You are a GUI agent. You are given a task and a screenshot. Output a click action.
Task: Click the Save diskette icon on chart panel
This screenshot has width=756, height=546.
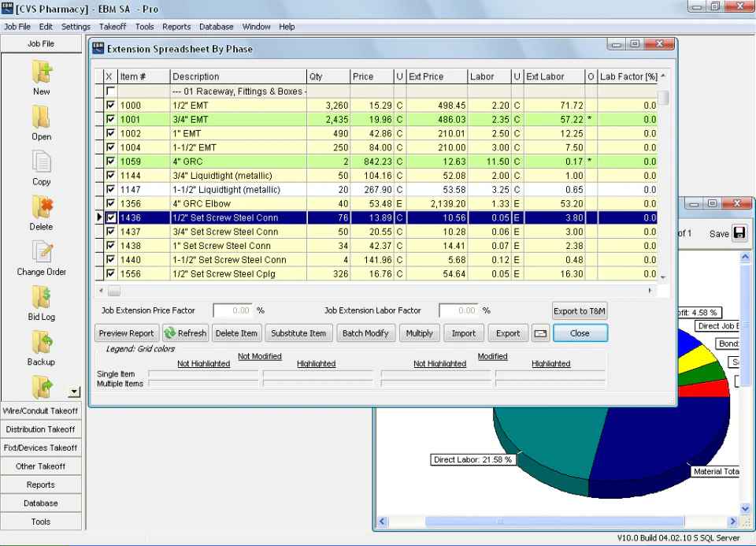[x=739, y=233]
